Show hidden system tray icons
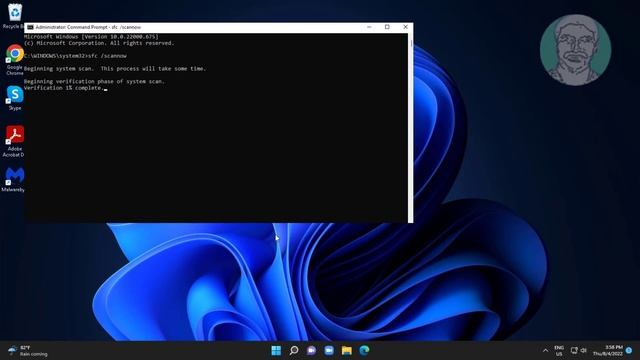Viewport: 640px width, 360px height. [545, 351]
